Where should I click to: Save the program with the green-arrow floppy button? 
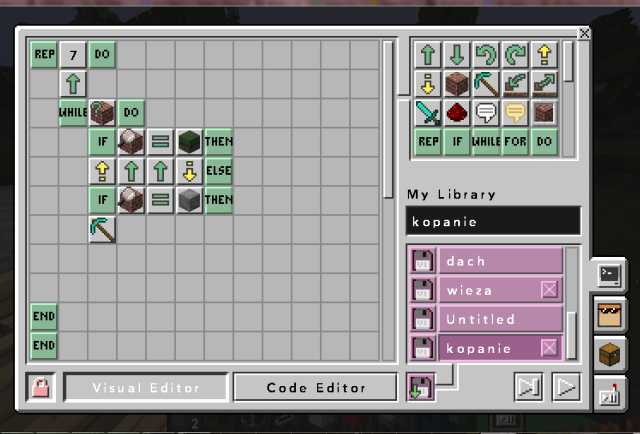[x=421, y=387]
